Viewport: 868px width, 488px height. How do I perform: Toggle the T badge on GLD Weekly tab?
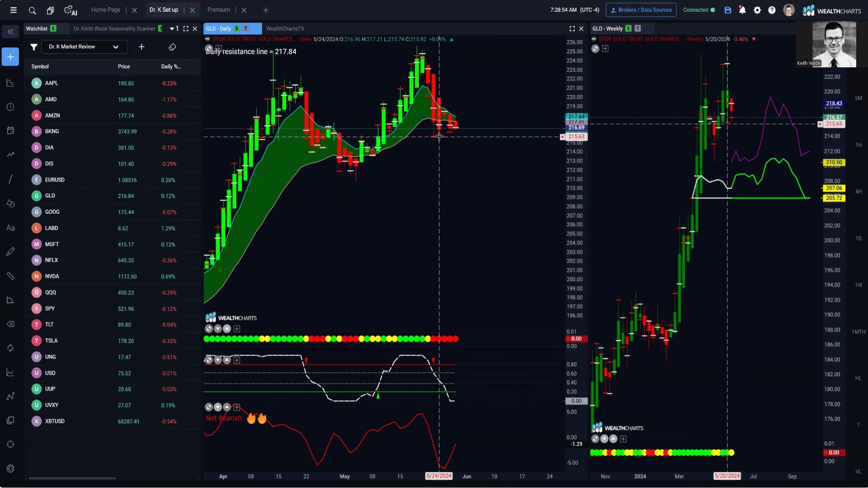click(637, 28)
